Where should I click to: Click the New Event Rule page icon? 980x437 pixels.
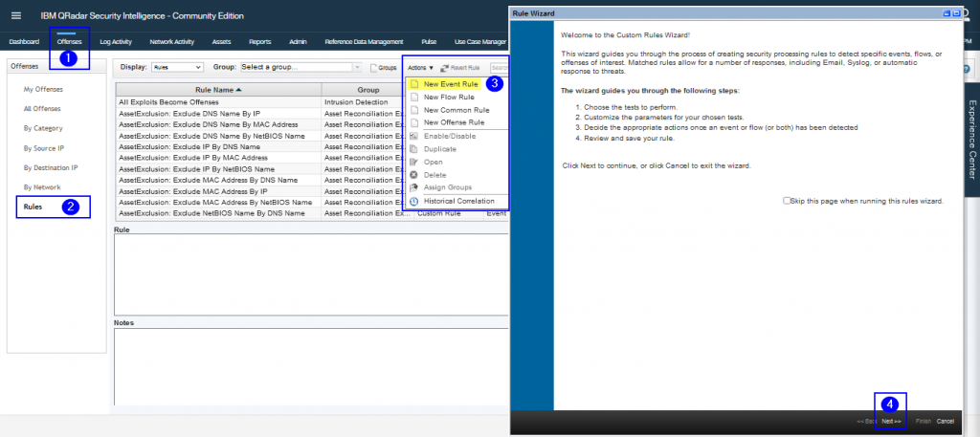[x=413, y=83]
